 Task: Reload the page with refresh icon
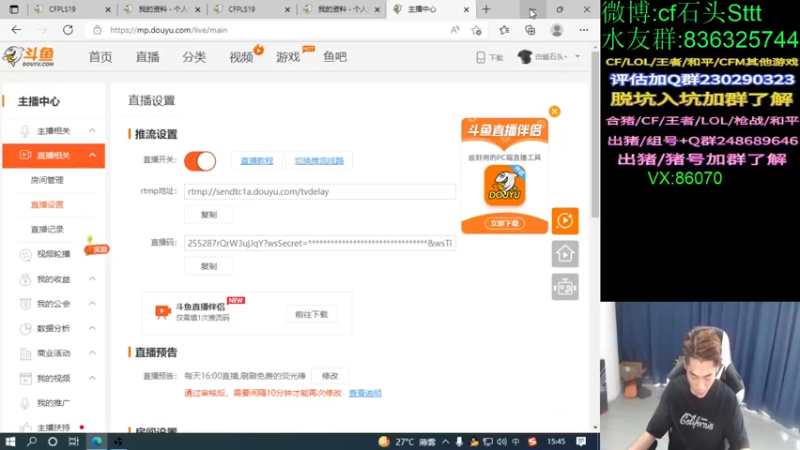(68, 30)
